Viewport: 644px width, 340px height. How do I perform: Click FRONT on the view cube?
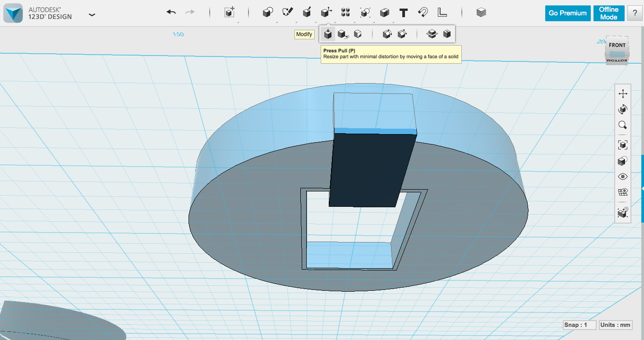[x=616, y=45]
